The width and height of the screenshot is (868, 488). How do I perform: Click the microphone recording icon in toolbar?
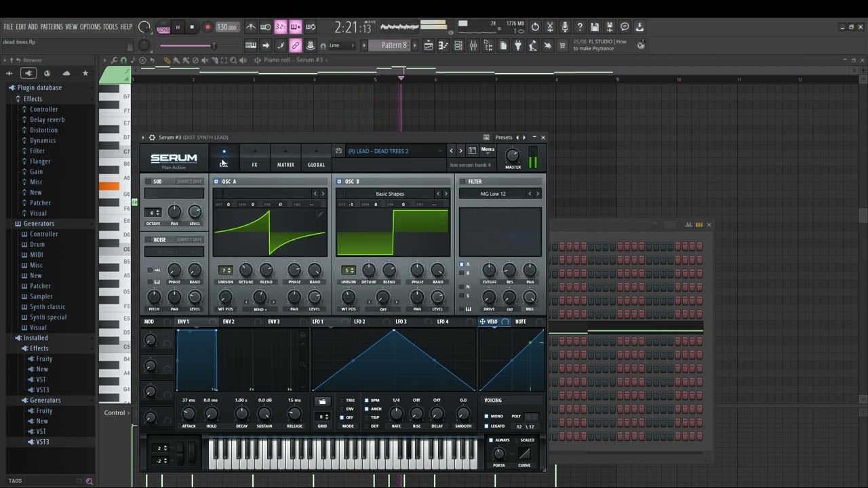coord(565,27)
